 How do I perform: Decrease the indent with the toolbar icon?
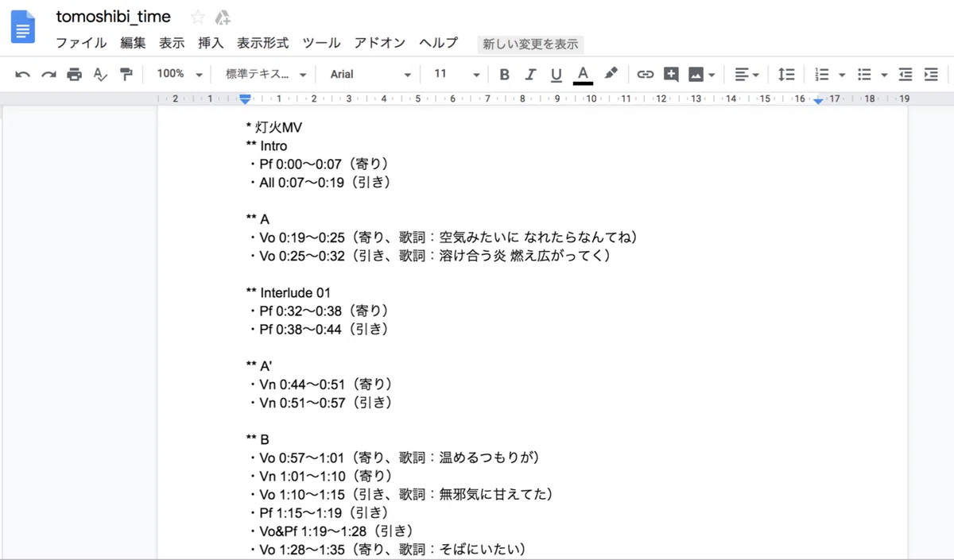(906, 75)
